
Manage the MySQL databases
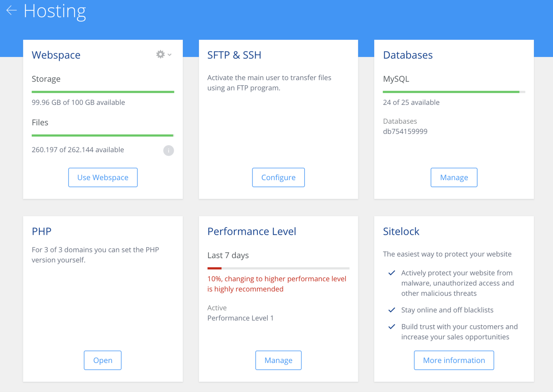point(454,177)
